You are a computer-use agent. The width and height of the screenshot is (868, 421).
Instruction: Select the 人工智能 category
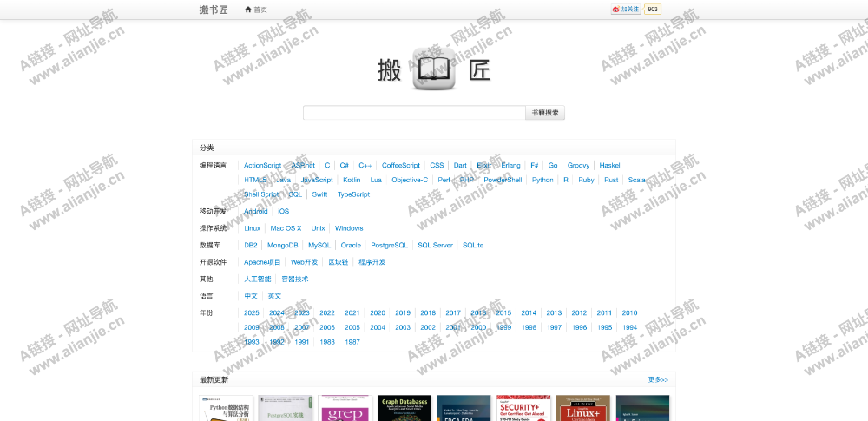pyautogui.click(x=258, y=280)
